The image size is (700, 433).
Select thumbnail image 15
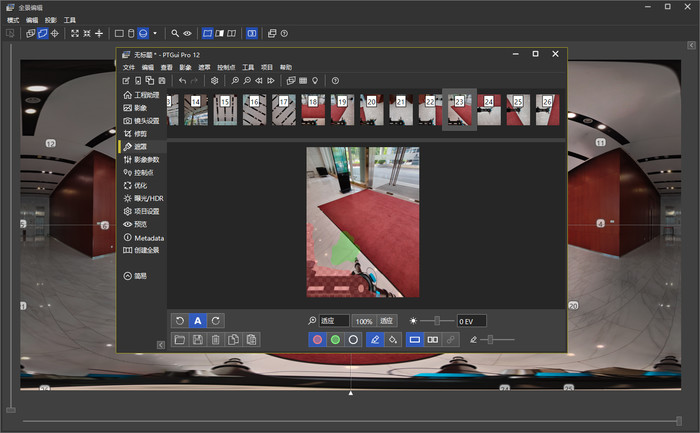(x=225, y=109)
